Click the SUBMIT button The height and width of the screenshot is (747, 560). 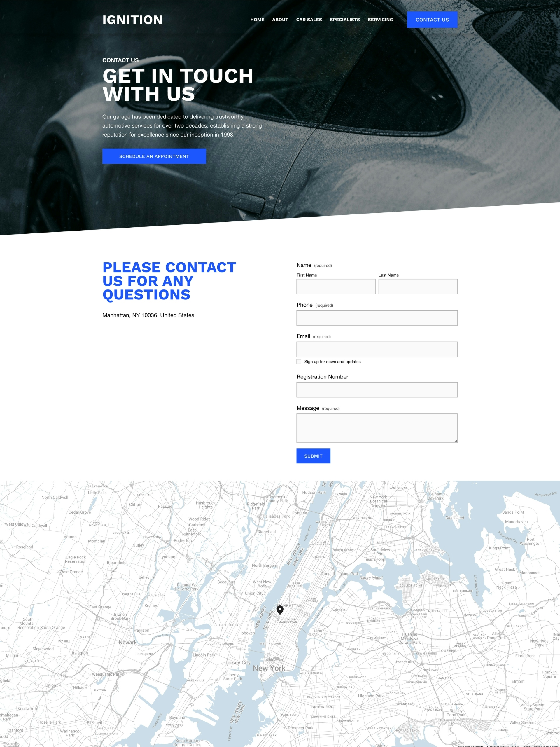point(313,455)
